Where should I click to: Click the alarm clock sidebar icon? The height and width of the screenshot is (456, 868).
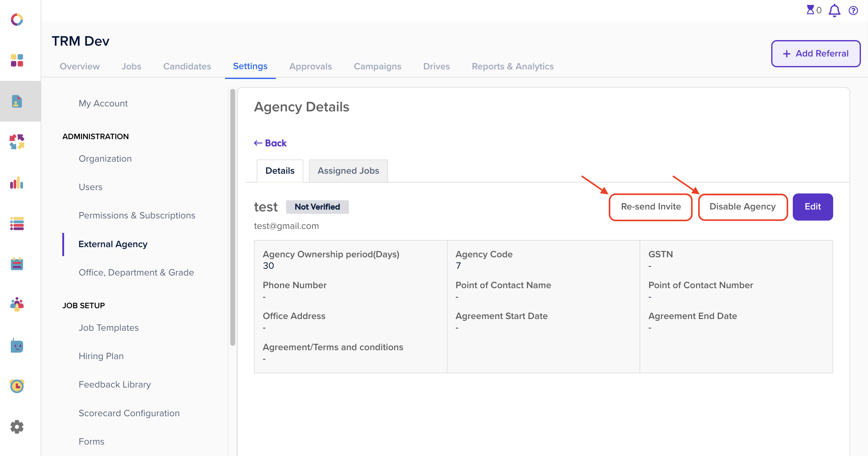coord(17,386)
